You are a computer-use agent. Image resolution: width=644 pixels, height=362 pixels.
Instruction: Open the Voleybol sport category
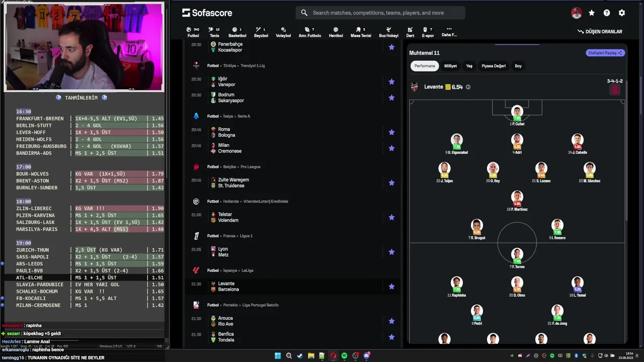click(283, 32)
